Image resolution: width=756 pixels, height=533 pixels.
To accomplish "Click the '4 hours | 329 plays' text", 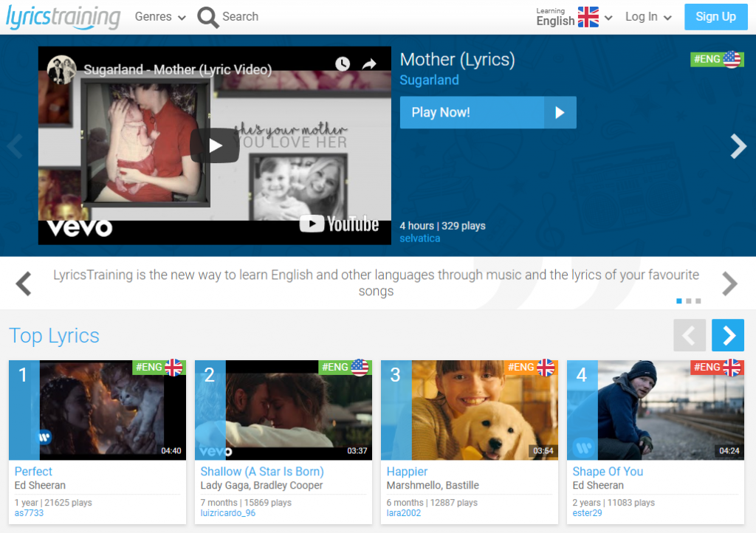I will point(443,226).
